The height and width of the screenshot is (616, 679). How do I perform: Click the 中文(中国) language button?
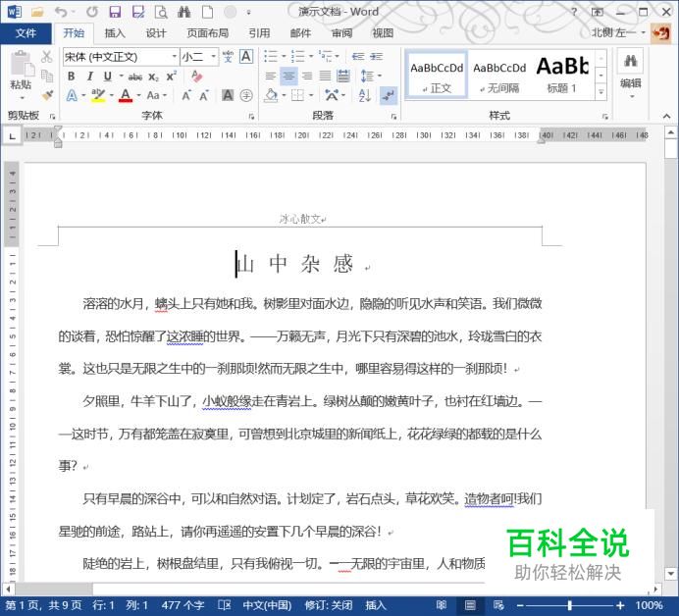[266, 605]
